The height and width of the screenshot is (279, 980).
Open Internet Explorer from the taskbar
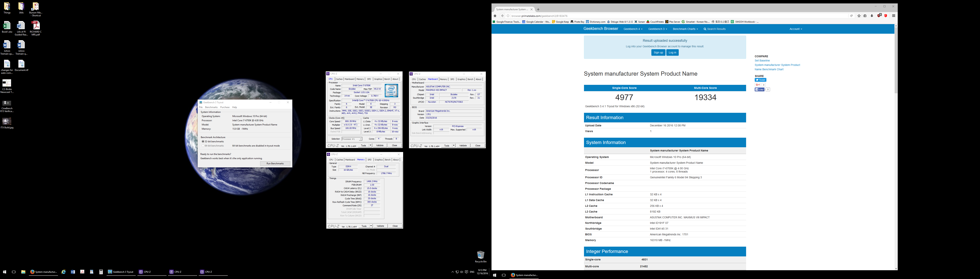pyautogui.click(x=64, y=272)
